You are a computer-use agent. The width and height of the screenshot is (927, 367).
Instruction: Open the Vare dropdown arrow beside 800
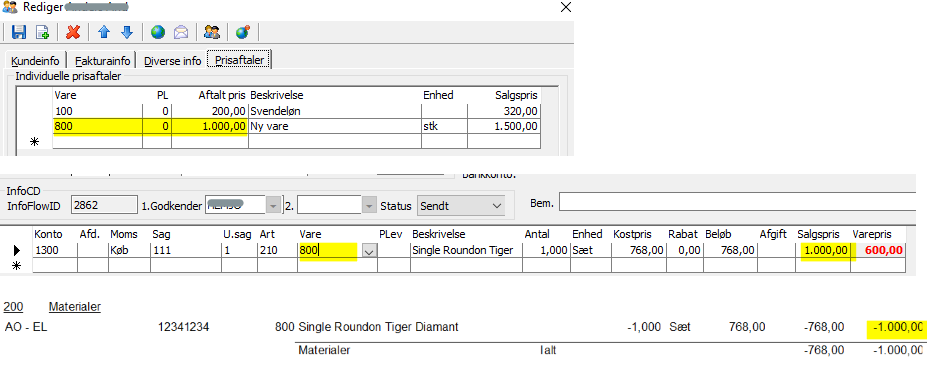click(369, 251)
